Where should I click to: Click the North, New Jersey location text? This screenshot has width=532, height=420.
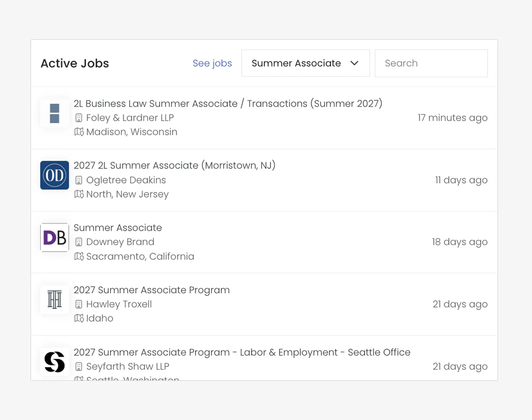[x=127, y=194]
